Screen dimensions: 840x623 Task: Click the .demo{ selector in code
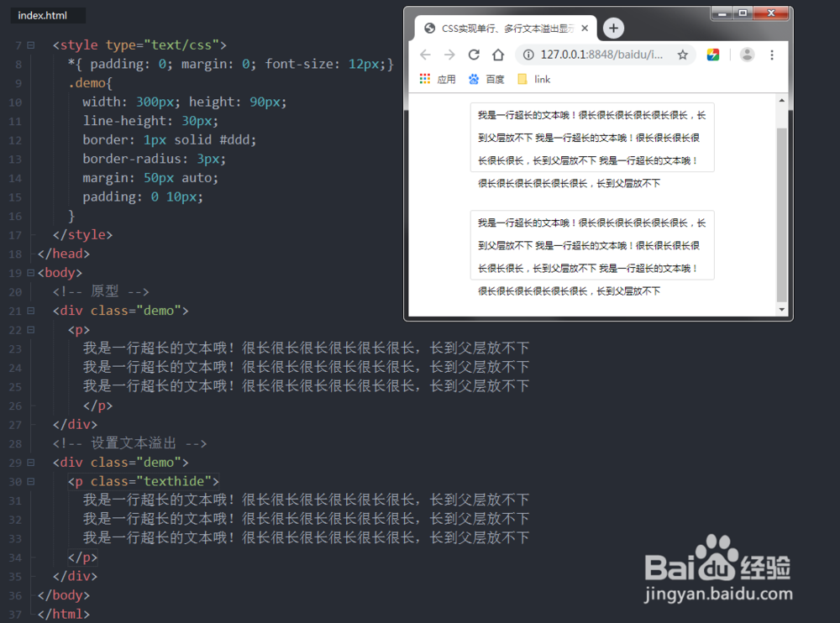click(x=90, y=83)
